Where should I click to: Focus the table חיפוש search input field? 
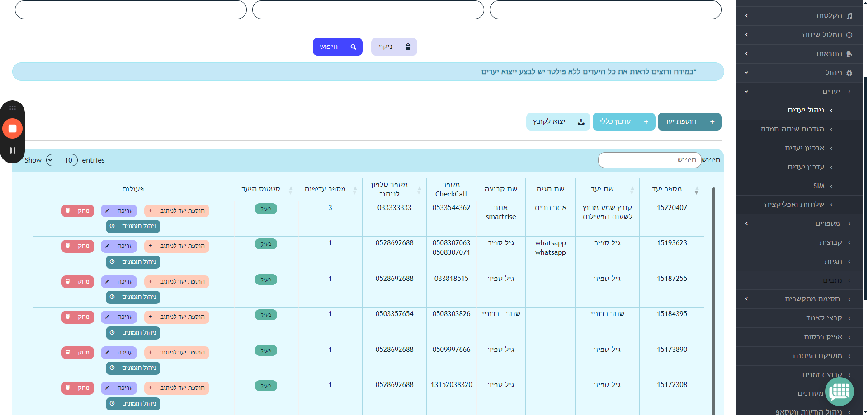[x=650, y=160]
